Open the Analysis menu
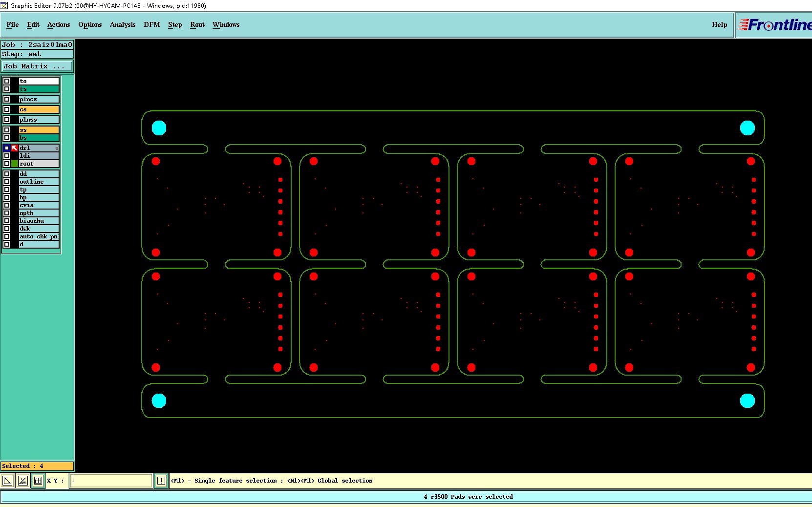The image size is (812, 507). tap(123, 24)
